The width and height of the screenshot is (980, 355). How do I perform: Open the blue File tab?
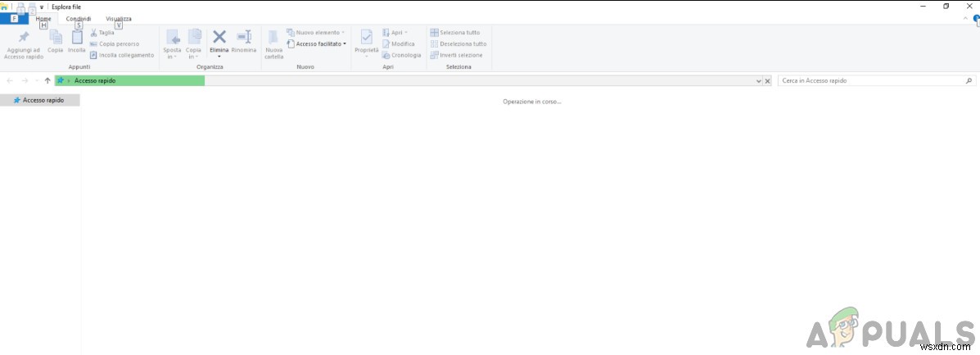point(15,19)
